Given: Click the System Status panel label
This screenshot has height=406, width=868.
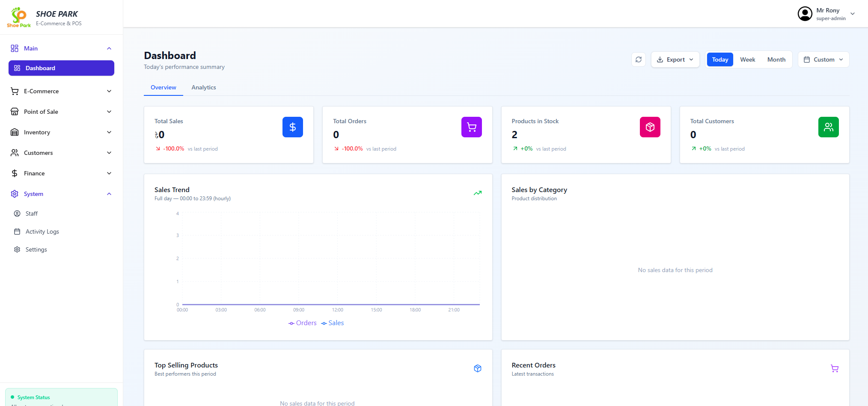Looking at the screenshot, I should click(33, 397).
